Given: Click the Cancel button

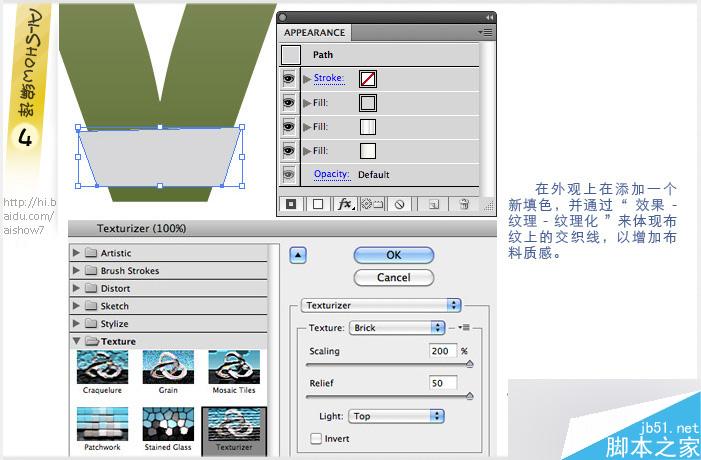Looking at the screenshot, I should click(x=393, y=278).
